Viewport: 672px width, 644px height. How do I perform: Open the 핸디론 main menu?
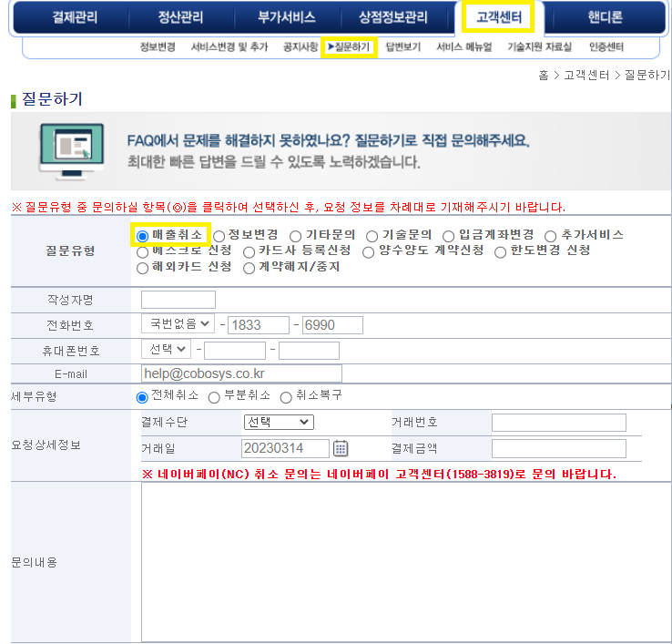605,17
